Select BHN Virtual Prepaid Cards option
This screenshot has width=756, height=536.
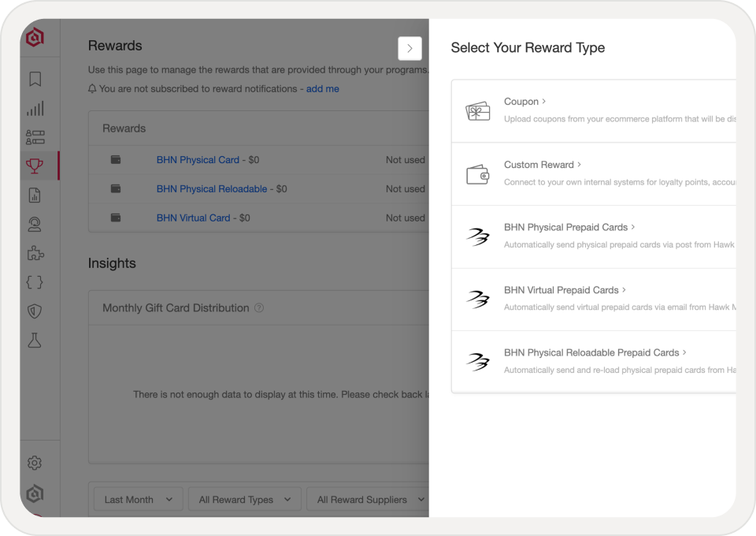pos(565,290)
